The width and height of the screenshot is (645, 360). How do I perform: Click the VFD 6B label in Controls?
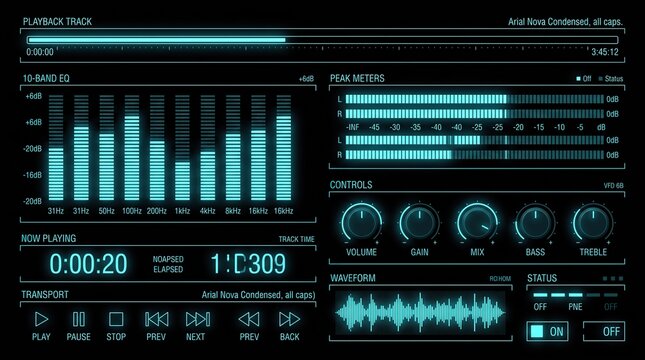tap(613, 186)
